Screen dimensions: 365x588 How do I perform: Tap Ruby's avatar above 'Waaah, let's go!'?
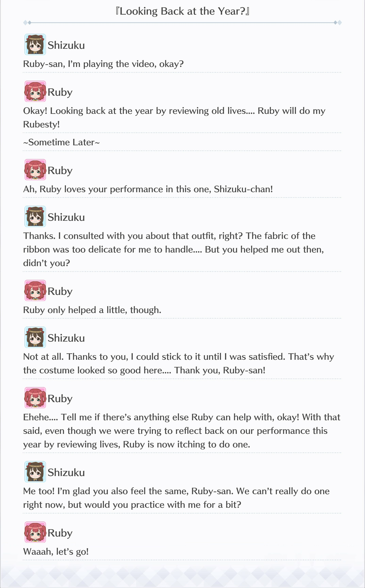click(x=35, y=532)
